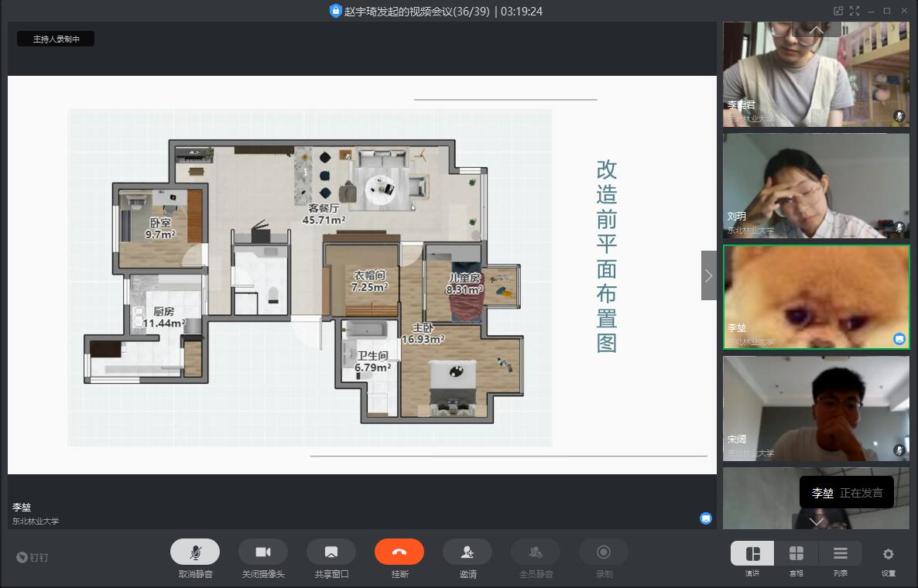
Task: Click the picture-in-picture mini window icon
Action: (838, 11)
